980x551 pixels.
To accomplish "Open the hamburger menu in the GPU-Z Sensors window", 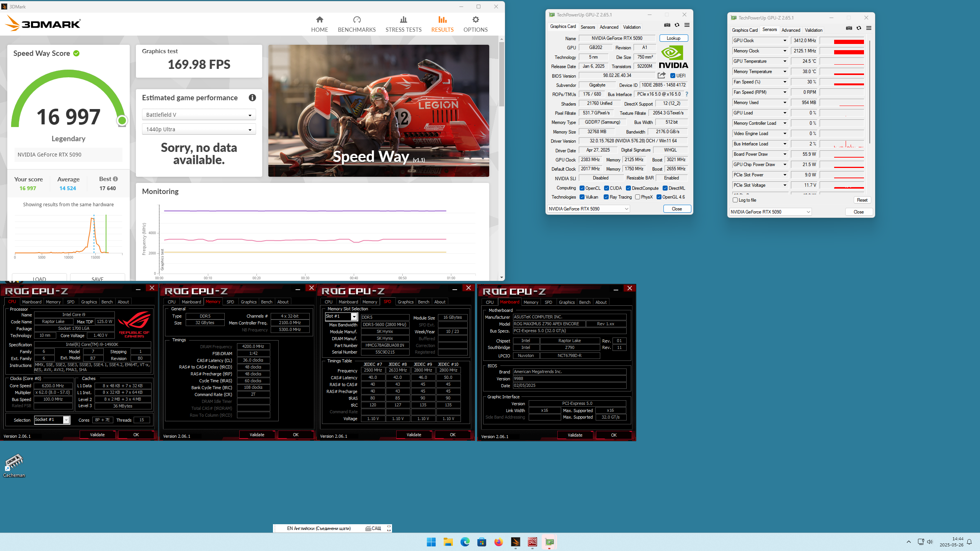I will [x=869, y=28].
